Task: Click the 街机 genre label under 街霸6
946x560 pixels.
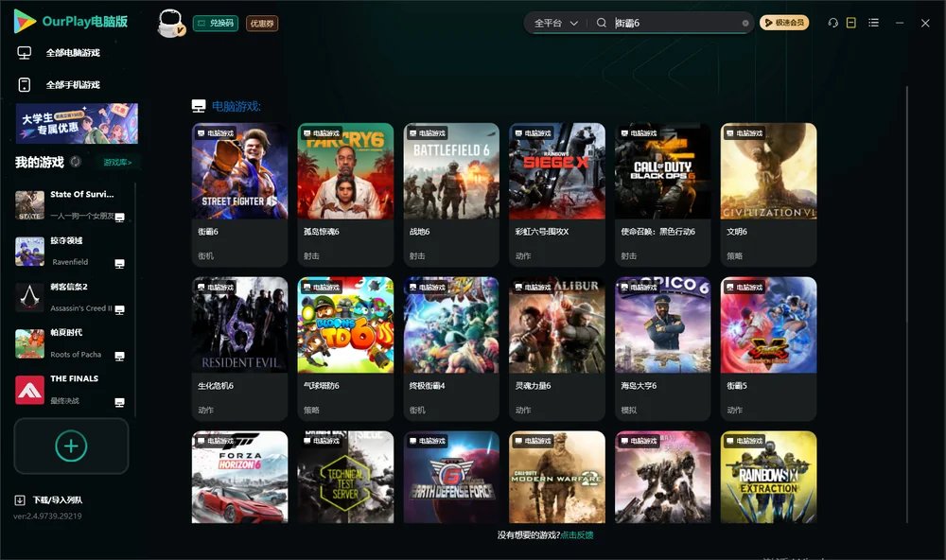Action: [205, 255]
